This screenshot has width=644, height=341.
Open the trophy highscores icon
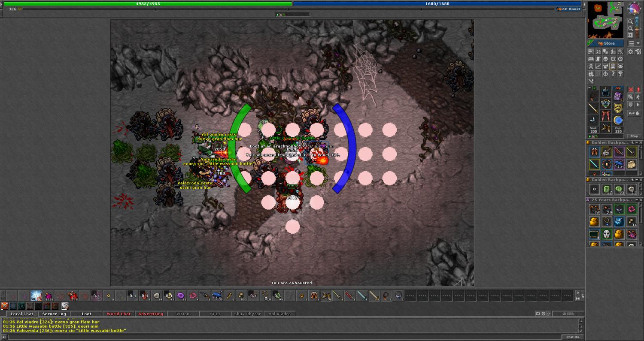(x=620, y=74)
